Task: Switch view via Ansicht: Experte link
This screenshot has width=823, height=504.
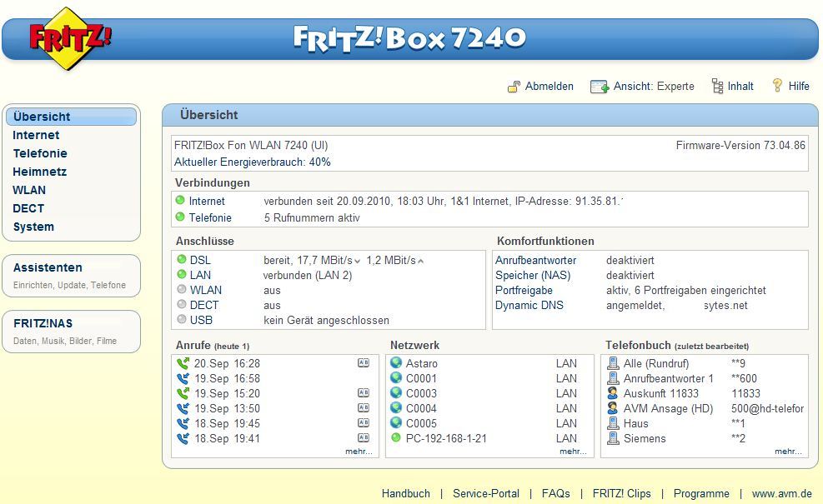Action: click(x=654, y=86)
